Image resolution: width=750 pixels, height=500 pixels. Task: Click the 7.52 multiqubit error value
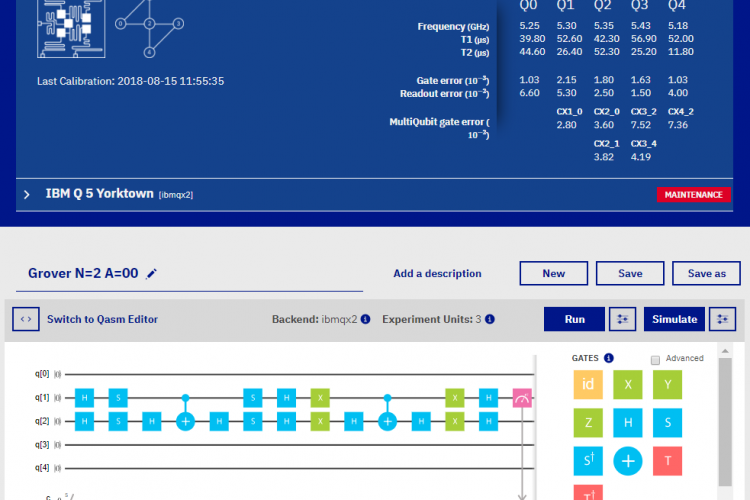click(641, 125)
